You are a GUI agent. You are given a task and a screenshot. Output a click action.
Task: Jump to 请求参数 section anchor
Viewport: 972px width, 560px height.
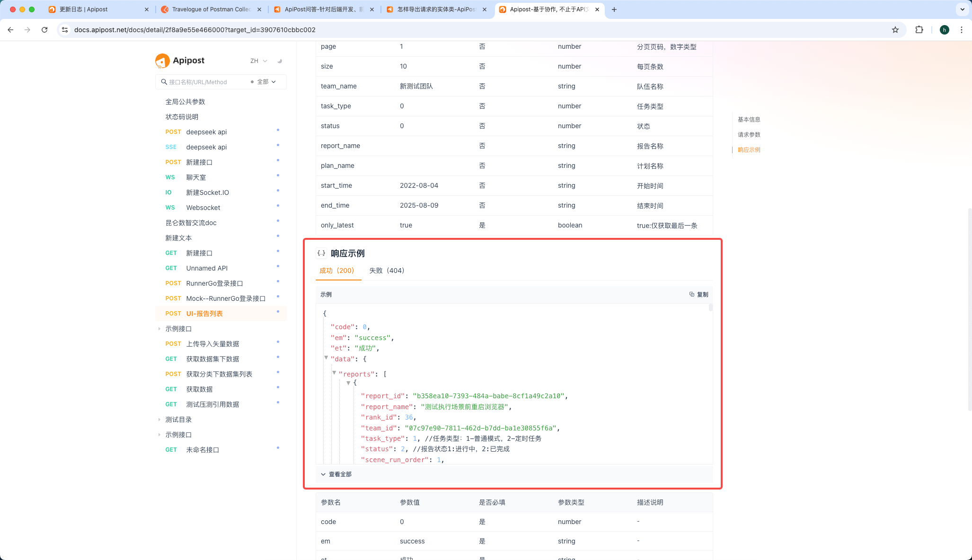(x=749, y=135)
